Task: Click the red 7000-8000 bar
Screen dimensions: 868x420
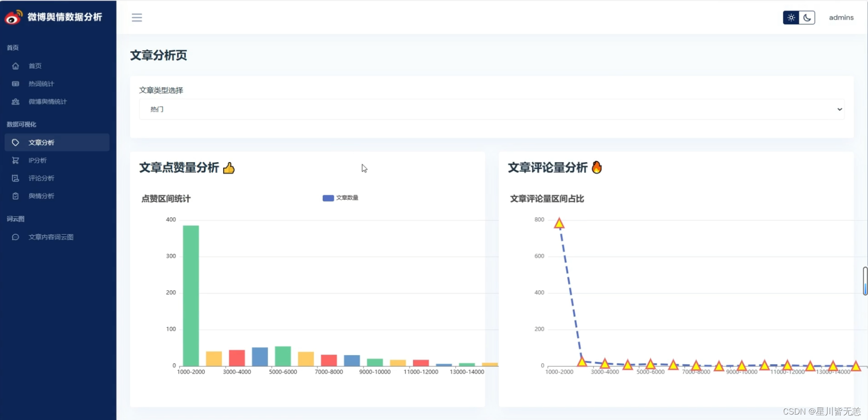Action: click(x=329, y=361)
